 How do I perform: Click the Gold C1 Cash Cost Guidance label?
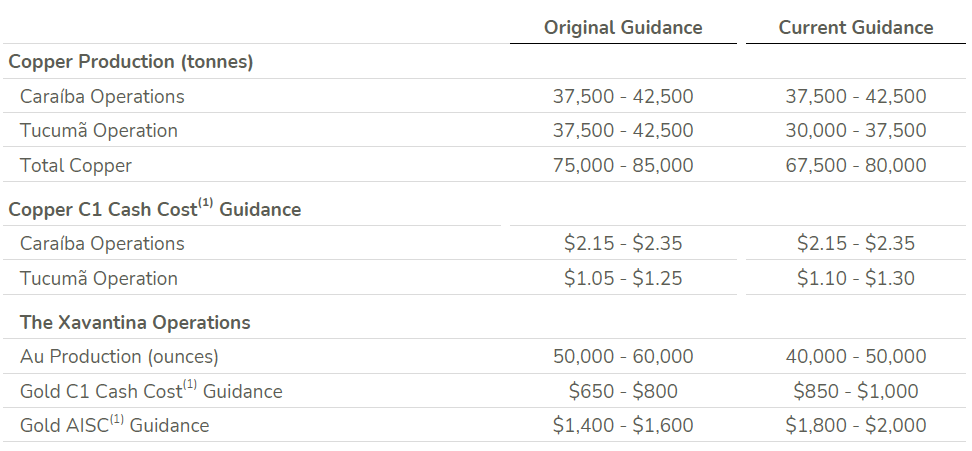151,391
